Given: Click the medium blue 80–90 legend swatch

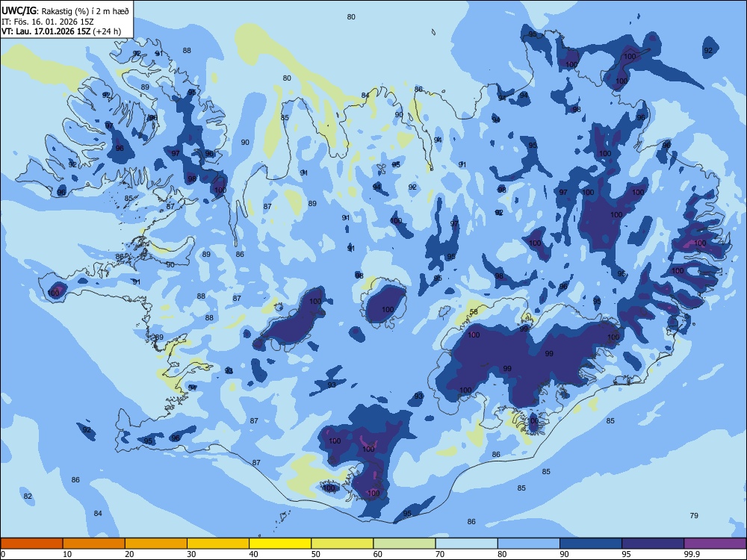Looking at the screenshot, I should [x=529, y=544].
